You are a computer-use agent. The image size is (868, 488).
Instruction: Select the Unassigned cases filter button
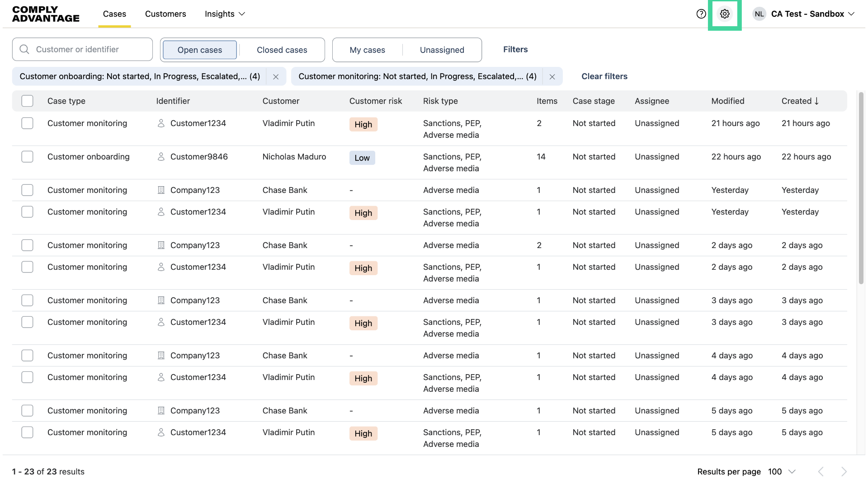coord(442,50)
